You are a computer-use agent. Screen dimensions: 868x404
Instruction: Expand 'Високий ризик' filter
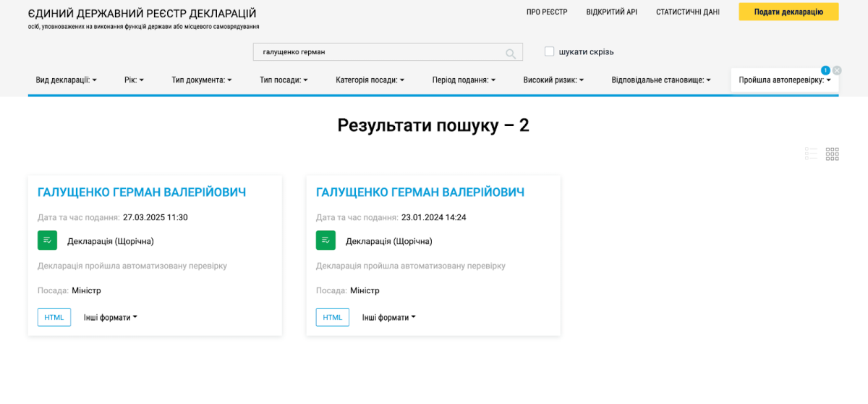tap(553, 80)
